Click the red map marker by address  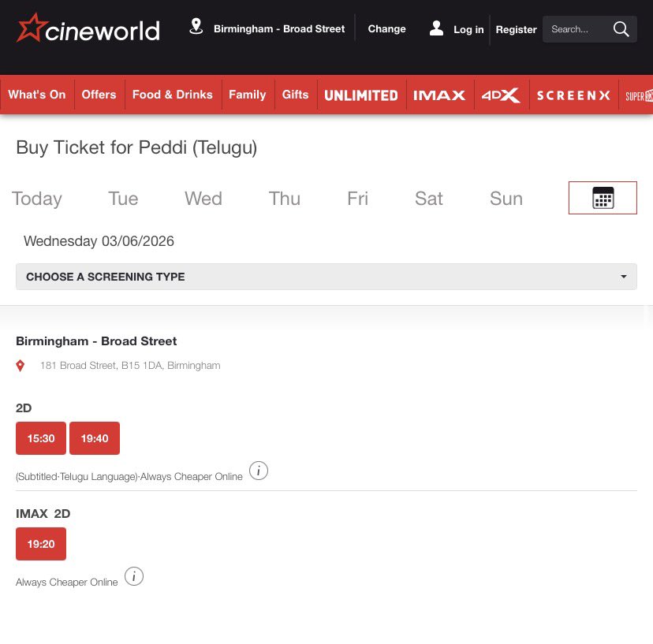click(x=20, y=366)
